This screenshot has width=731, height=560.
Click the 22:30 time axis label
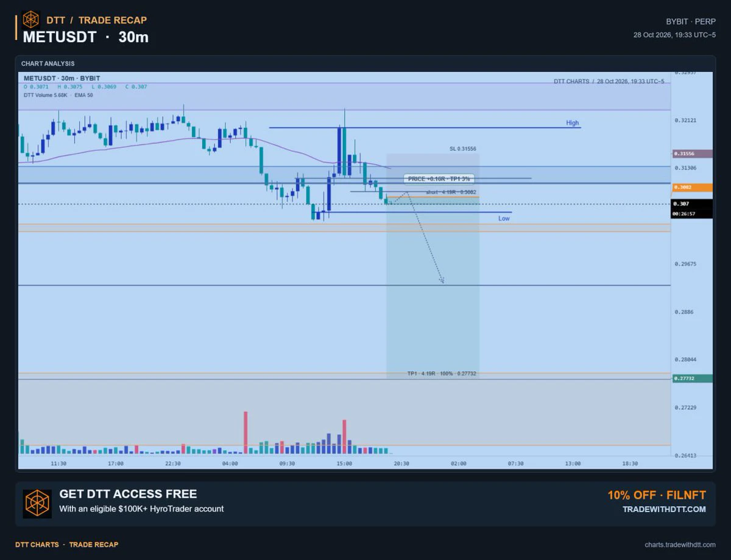point(173,463)
